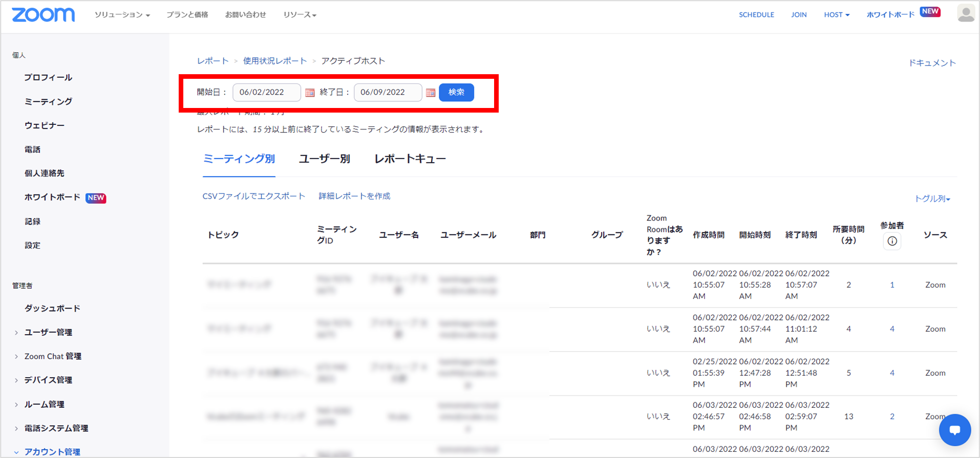
Task: Open ウェビナー in sidebar
Action: [x=45, y=125]
